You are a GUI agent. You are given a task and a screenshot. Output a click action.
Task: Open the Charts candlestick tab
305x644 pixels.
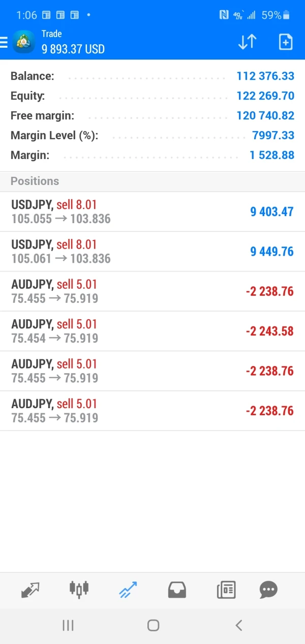point(79,589)
